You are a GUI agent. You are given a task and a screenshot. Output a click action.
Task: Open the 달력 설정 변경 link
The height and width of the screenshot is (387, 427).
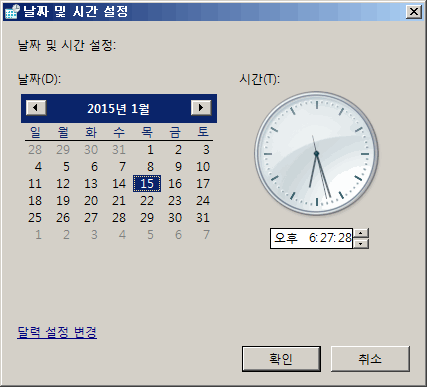point(57,332)
